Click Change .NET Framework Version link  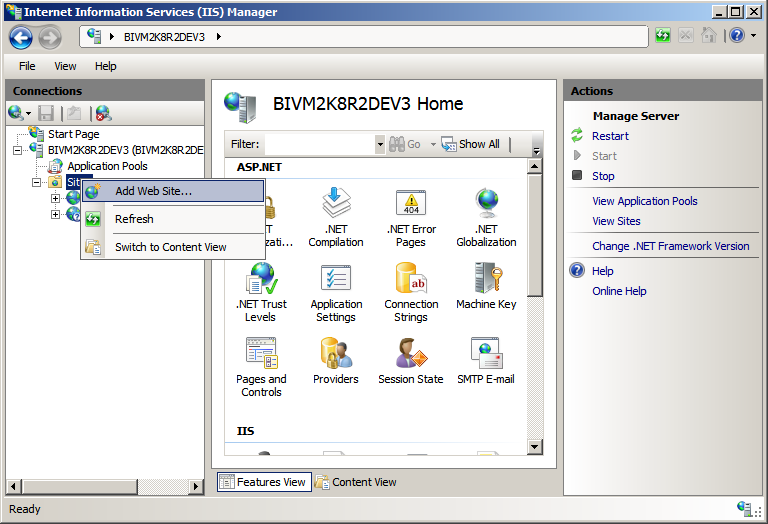pyautogui.click(x=670, y=246)
